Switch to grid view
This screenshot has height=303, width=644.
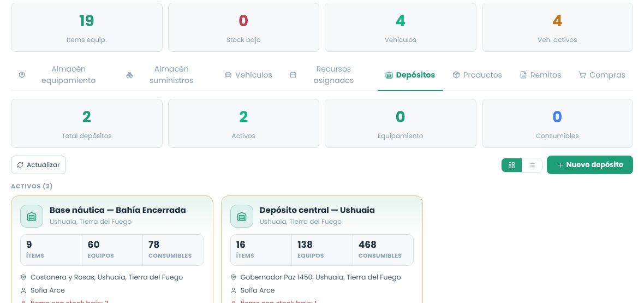[512, 165]
